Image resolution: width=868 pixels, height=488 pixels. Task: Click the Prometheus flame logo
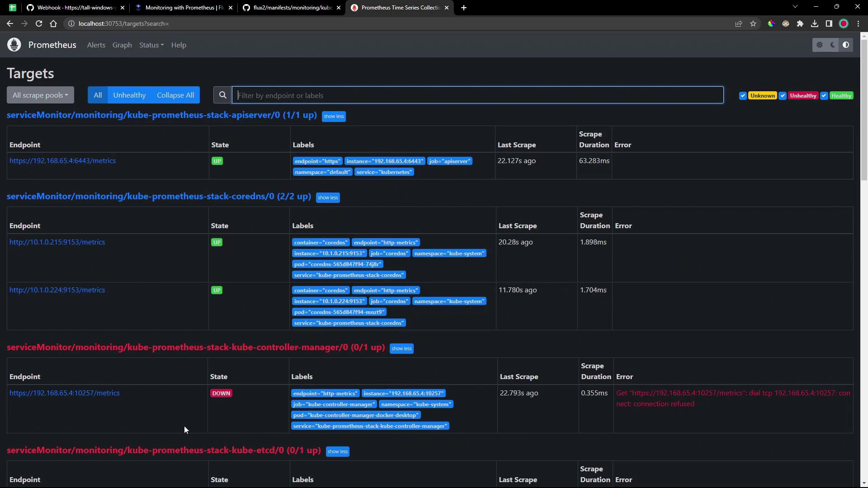pyautogui.click(x=14, y=45)
